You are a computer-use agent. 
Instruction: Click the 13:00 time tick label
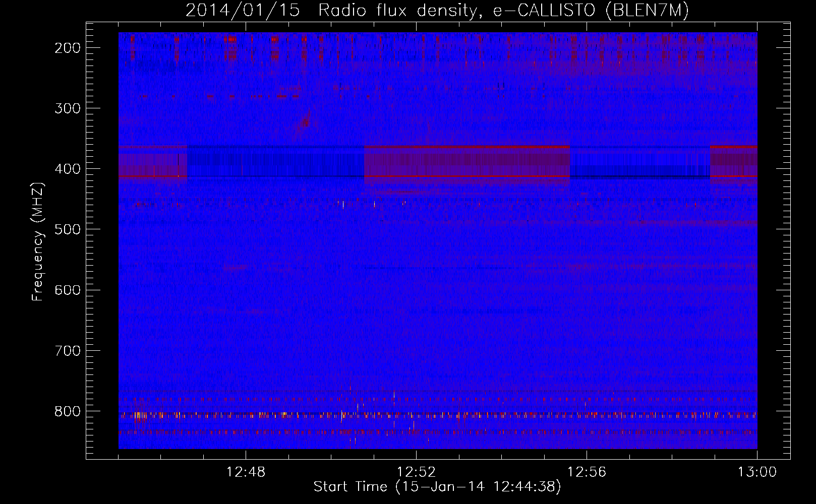757,472
